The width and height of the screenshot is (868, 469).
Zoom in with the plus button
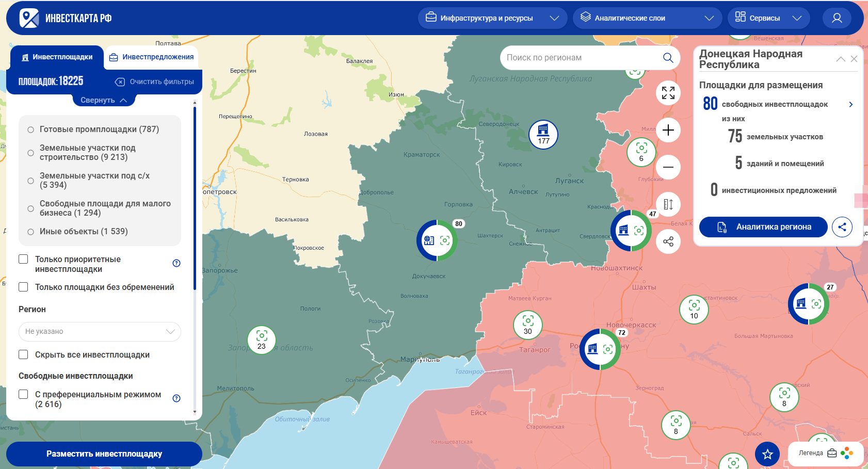(x=668, y=130)
